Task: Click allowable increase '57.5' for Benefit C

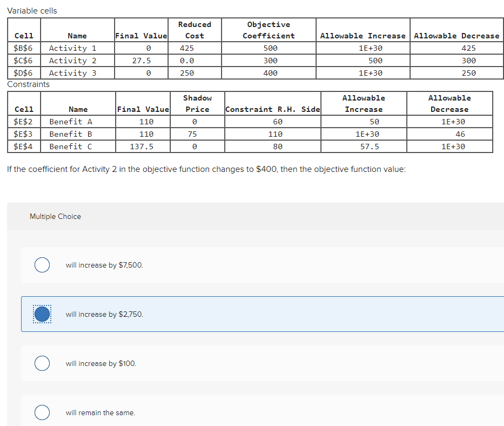Action: tap(369, 147)
